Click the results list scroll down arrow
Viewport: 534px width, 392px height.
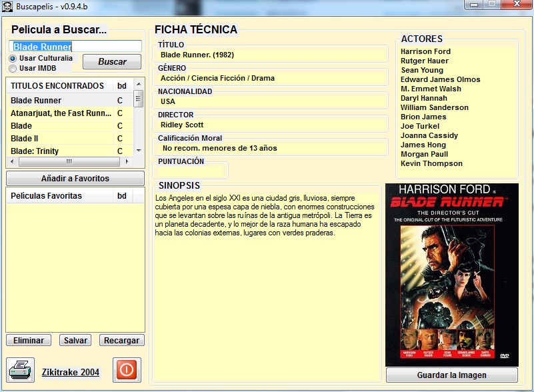pyautogui.click(x=138, y=151)
